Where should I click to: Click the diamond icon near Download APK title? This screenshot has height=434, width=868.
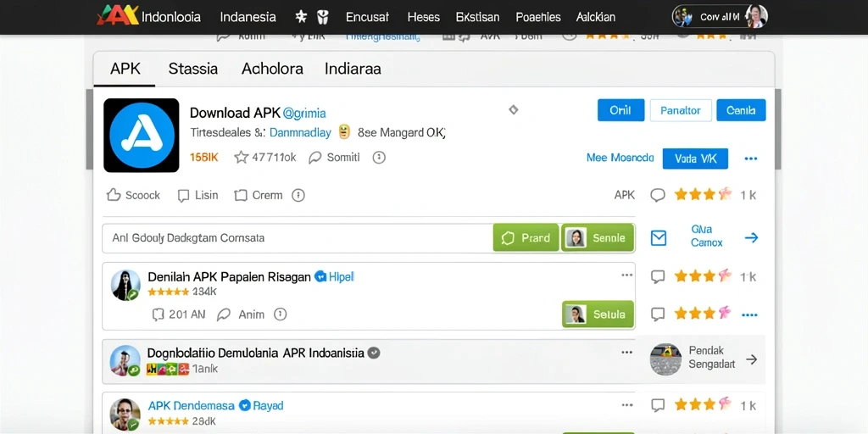(513, 109)
